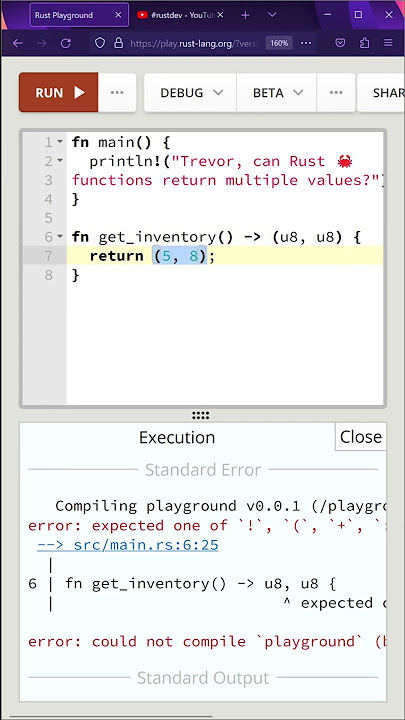
Task: Open a new tab with plus icon
Action: click(245, 15)
